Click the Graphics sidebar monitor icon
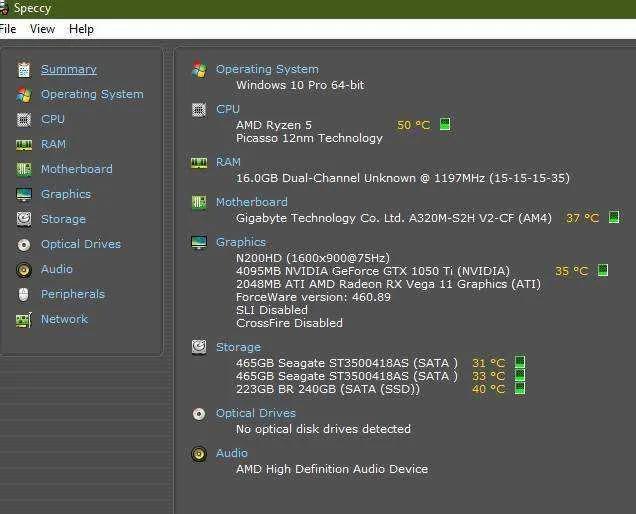This screenshot has height=514, width=636. point(24,194)
